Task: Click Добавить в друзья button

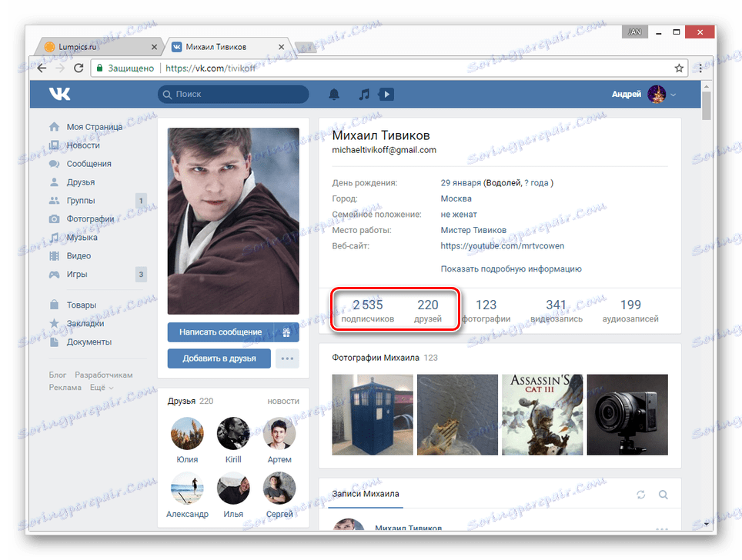Action: [219, 358]
